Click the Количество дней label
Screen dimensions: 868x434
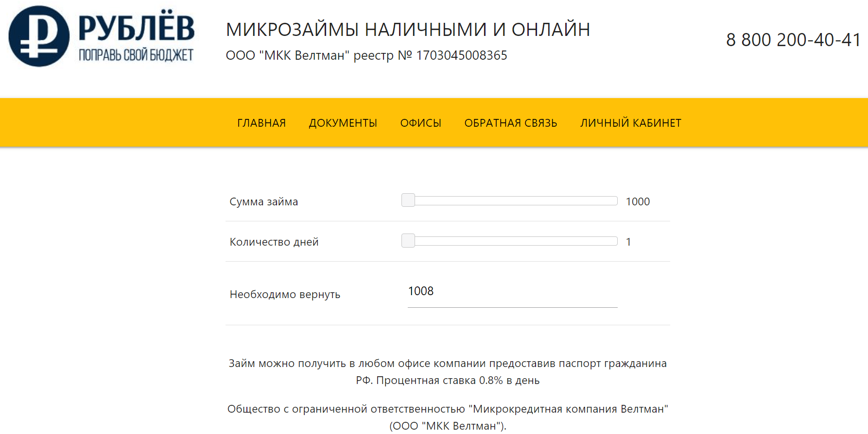point(274,242)
